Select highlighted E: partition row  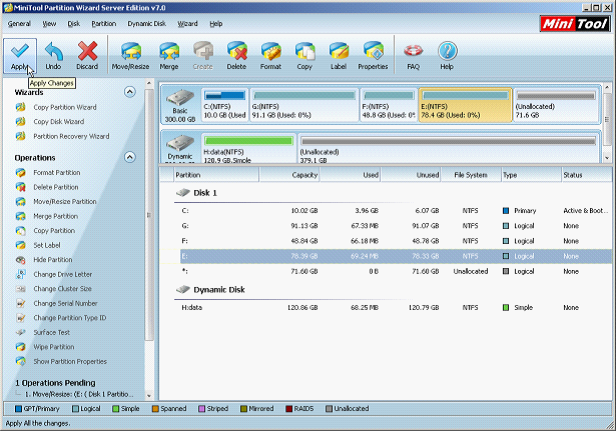point(396,256)
